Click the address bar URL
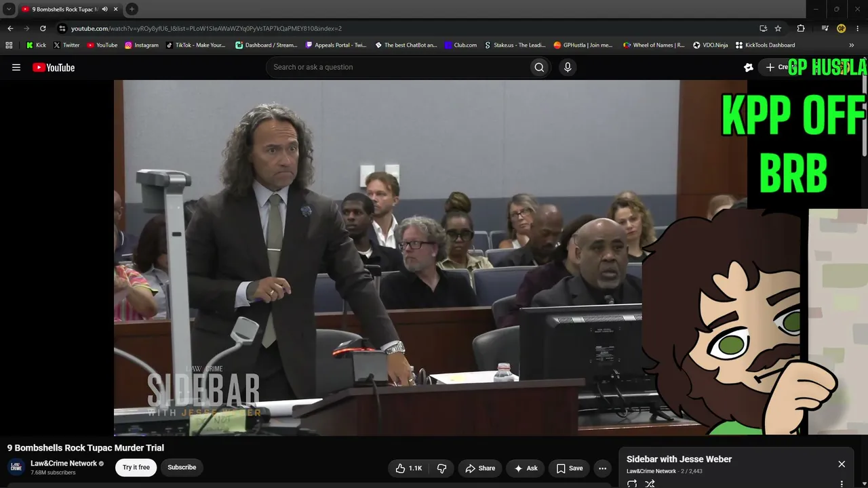 click(206, 28)
